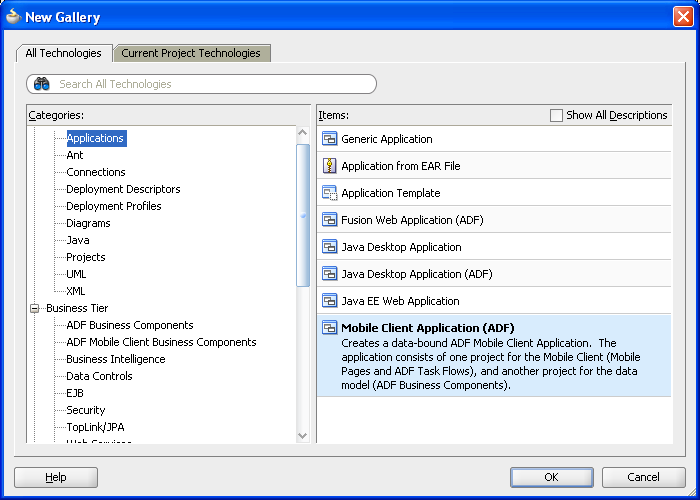Select the Projects category
The image size is (700, 500).
tap(86, 257)
